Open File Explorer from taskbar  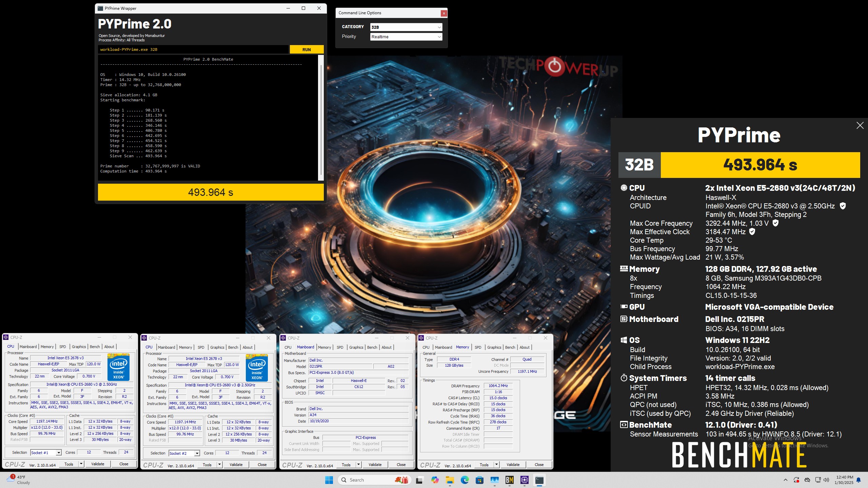(x=450, y=480)
